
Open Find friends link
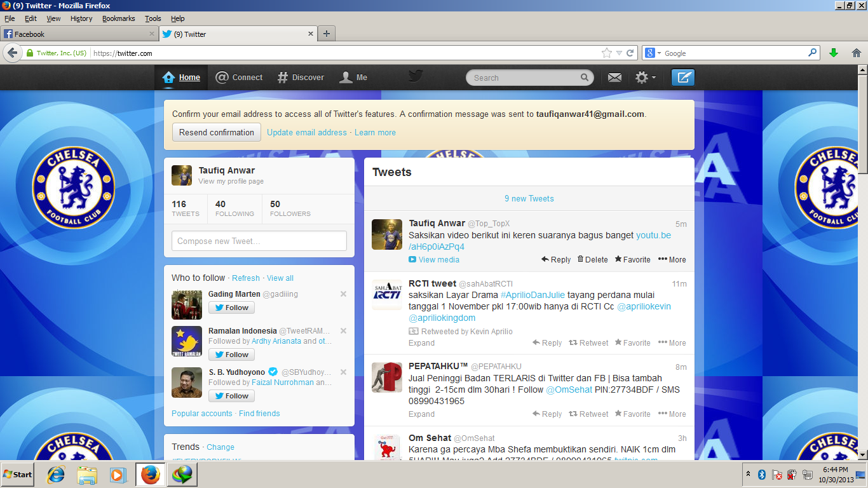[x=259, y=413]
